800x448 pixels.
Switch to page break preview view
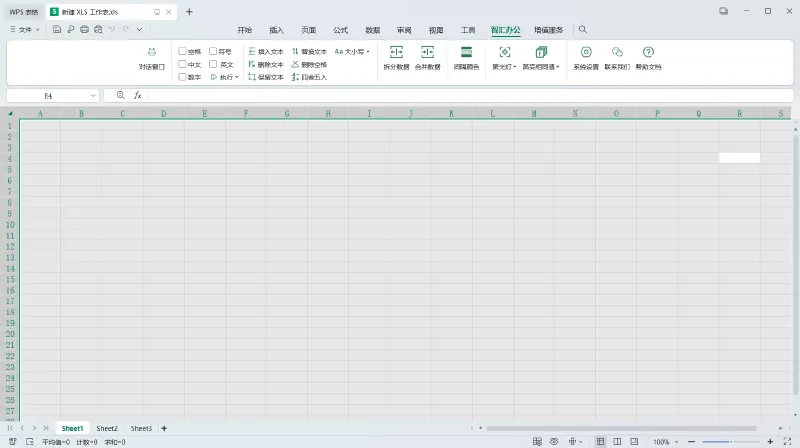click(617, 441)
